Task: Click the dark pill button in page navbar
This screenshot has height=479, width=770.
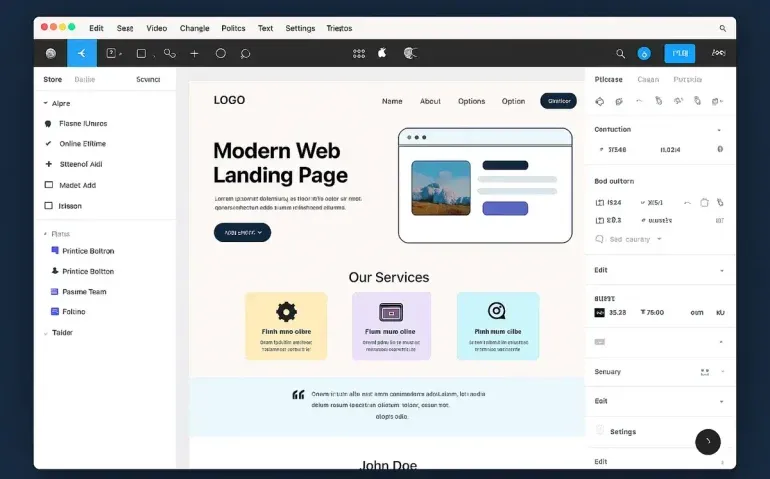Action: 558,101
